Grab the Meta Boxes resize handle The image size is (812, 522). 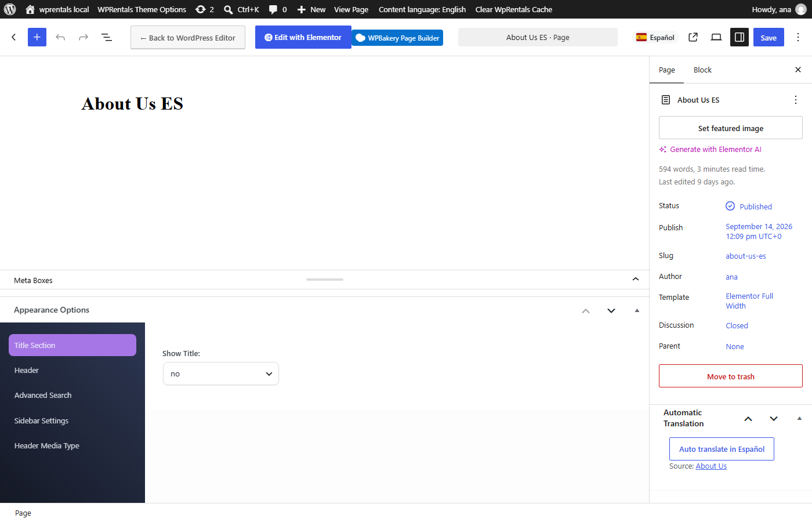(325, 280)
